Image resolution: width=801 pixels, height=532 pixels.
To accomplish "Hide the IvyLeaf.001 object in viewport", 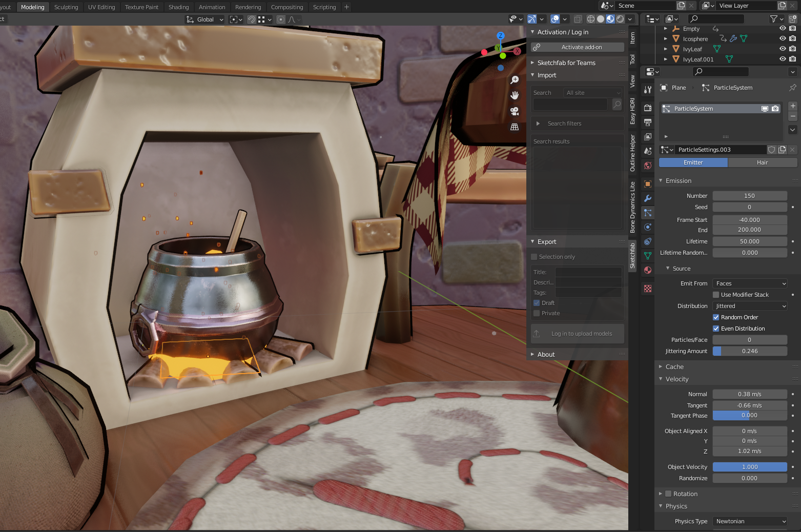I will (x=783, y=59).
